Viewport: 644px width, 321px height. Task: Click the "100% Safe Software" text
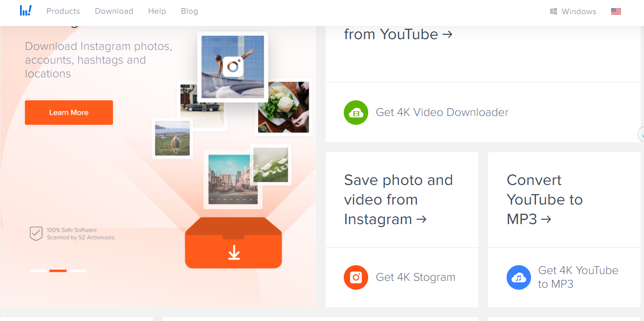72,230
